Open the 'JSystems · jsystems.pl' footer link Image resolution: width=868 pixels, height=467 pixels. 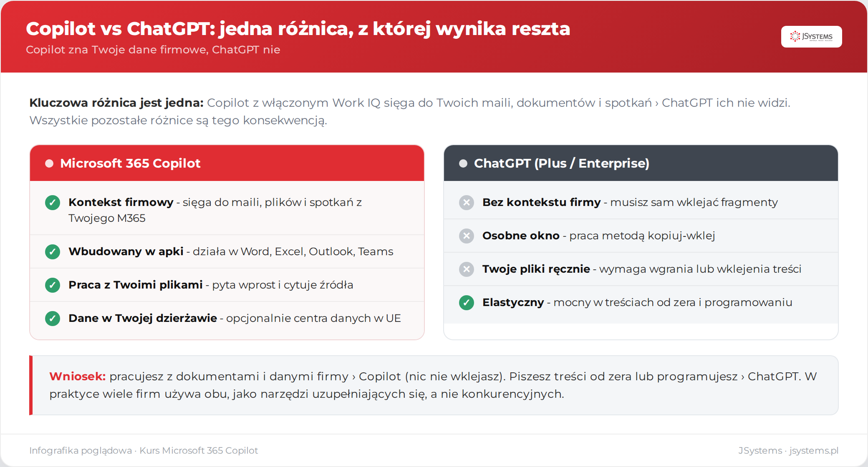(x=788, y=450)
